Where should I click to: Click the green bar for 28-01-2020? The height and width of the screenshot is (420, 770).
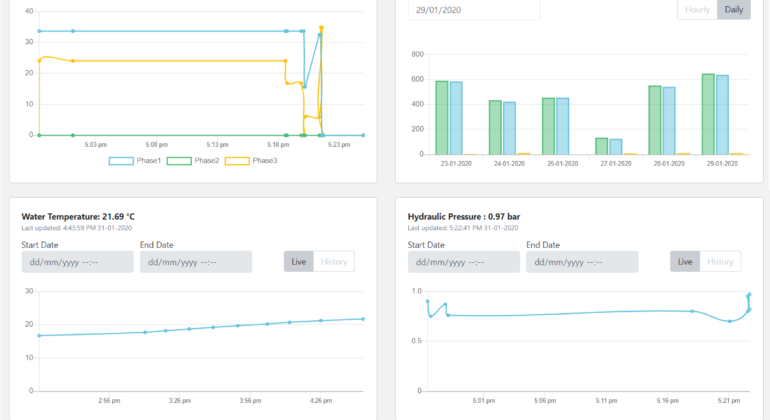[655, 120]
